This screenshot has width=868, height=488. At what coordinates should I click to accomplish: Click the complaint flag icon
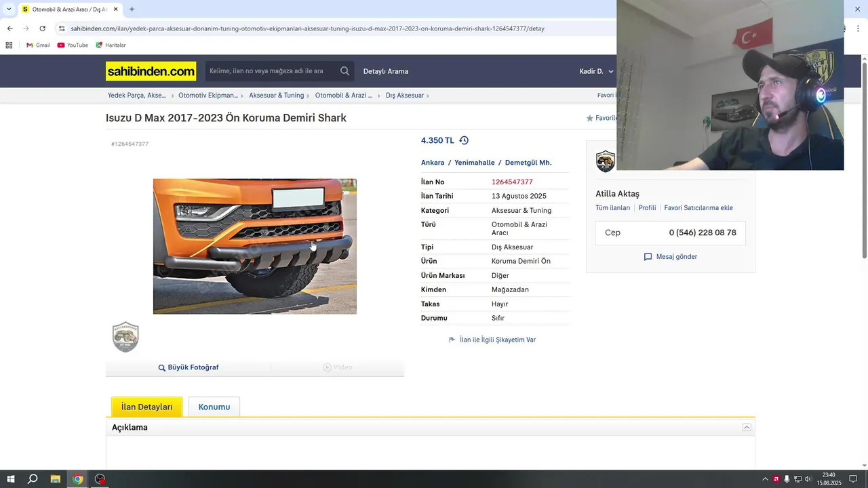point(452,340)
